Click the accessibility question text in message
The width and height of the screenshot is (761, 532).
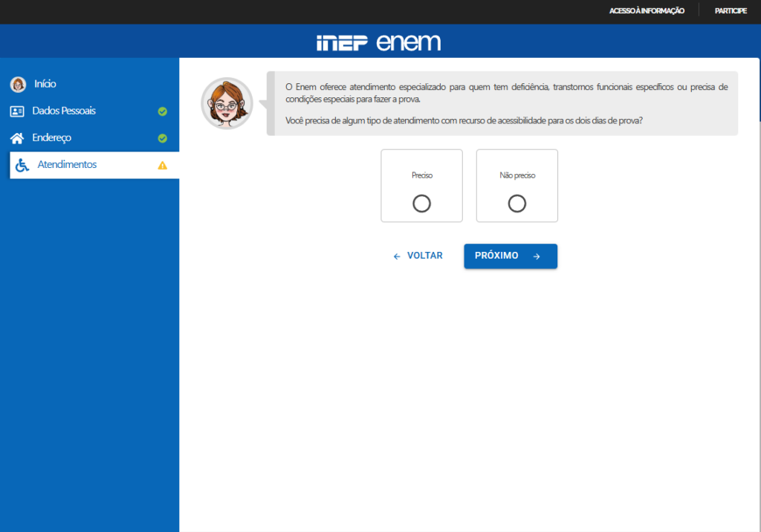pos(464,120)
